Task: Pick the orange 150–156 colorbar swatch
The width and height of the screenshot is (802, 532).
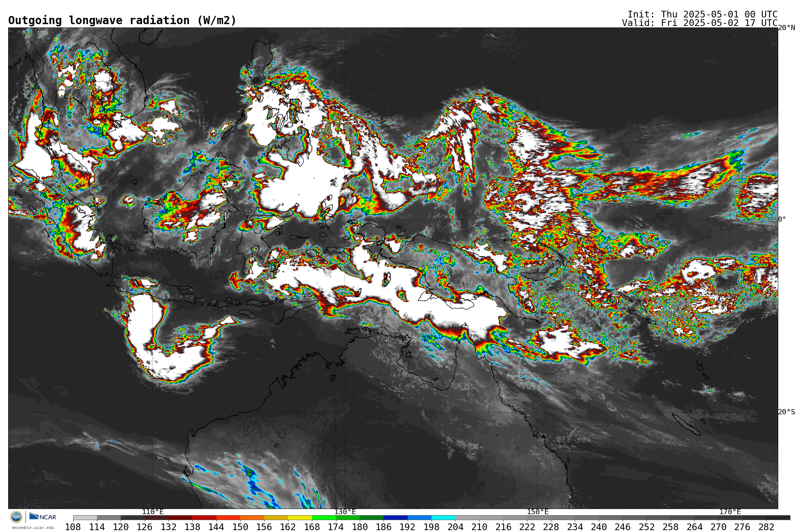Action: point(252,518)
